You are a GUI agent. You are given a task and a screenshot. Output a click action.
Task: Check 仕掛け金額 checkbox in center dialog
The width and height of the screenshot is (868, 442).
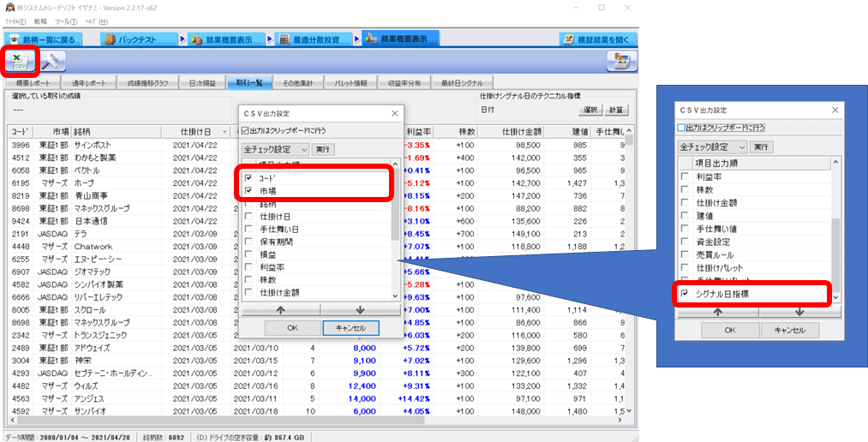point(248,293)
